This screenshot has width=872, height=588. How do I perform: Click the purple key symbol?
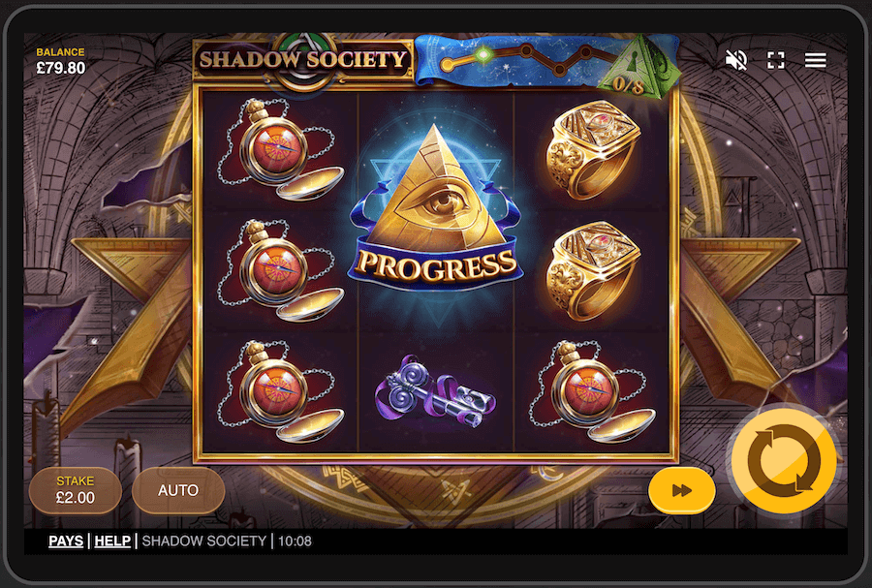tap(435, 391)
